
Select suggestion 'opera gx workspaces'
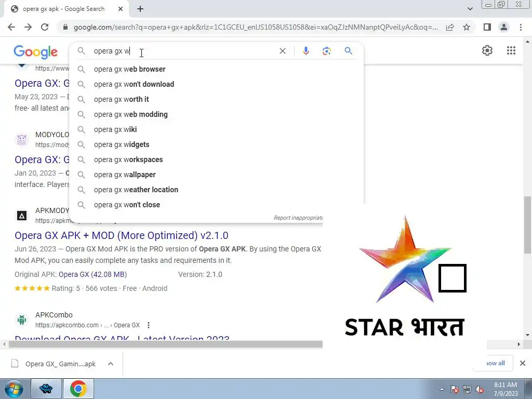pyautogui.click(x=216, y=159)
